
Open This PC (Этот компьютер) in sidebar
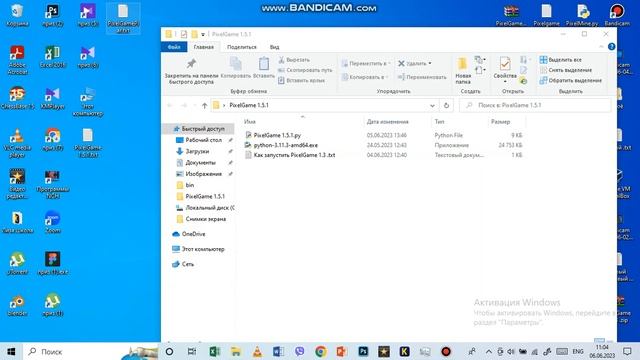(202, 249)
